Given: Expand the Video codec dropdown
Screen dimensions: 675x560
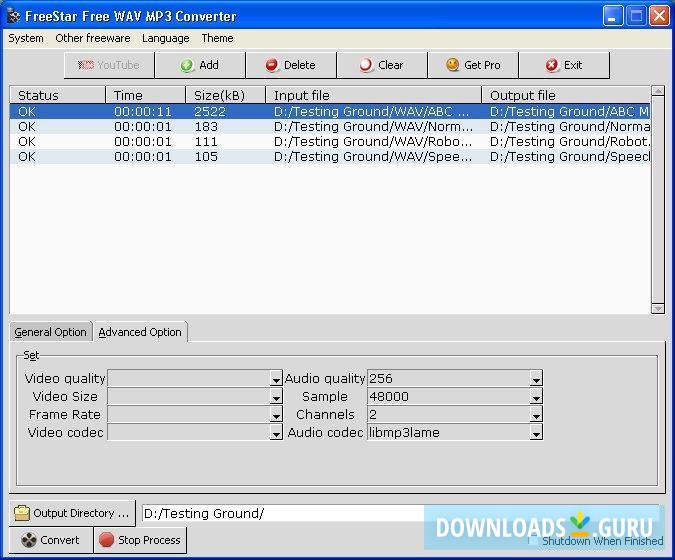Looking at the screenshot, I should [276, 433].
